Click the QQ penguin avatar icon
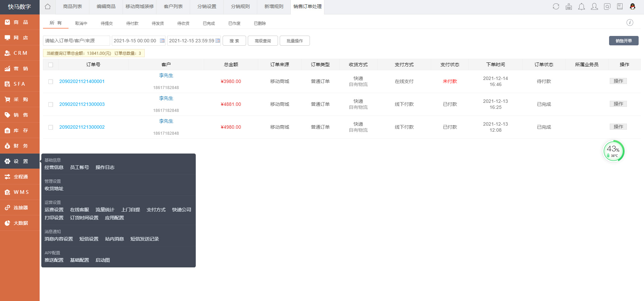The width and height of the screenshot is (644, 301). click(633, 6)
